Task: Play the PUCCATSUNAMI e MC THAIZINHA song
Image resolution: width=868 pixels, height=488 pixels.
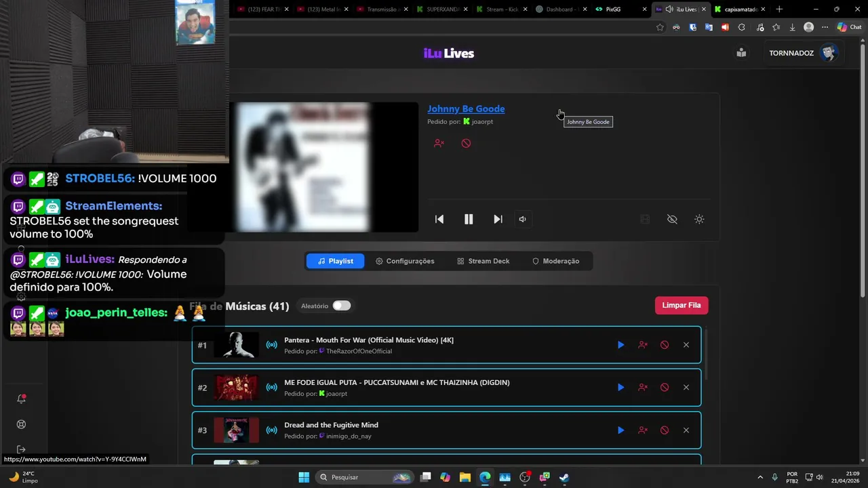Action: (x=620, y=388)
